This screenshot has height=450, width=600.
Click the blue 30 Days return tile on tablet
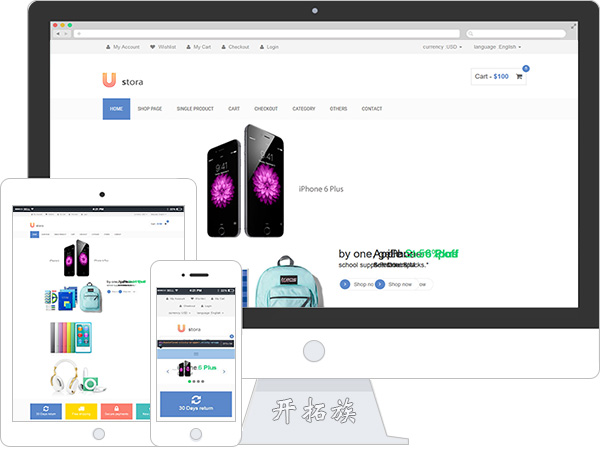pos(46,411)
